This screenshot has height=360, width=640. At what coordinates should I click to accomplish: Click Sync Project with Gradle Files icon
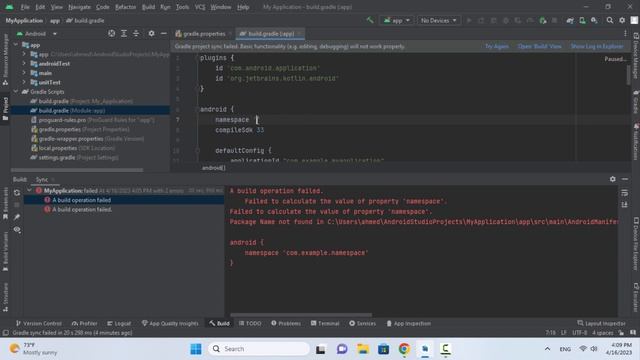tap(570, 20)
